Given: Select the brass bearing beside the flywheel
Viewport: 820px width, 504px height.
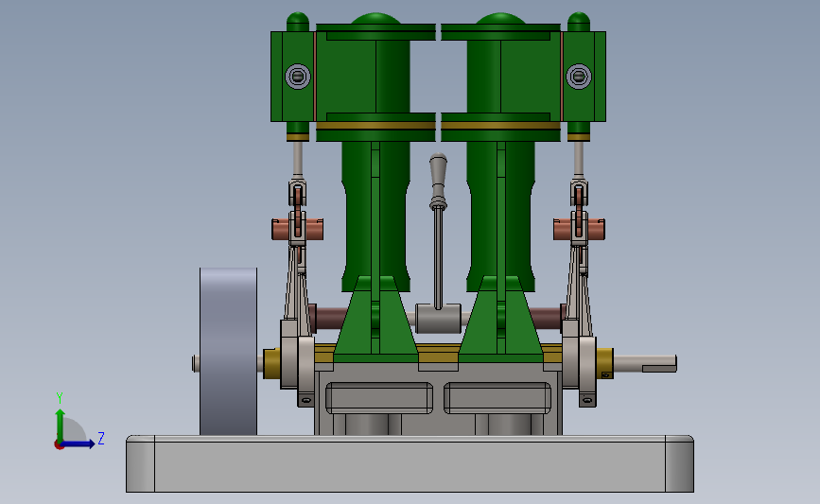Looking at the screenshot, I should click(x=272, y=364).
